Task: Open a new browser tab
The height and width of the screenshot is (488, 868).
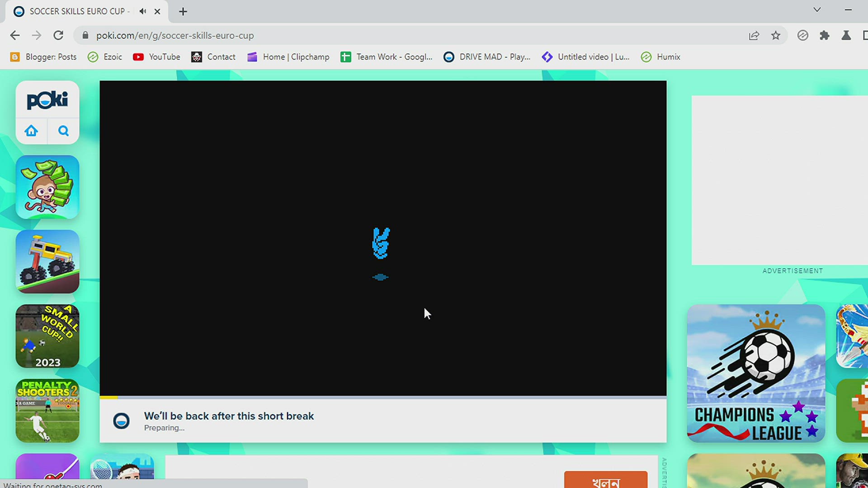Action: [183, 11]
